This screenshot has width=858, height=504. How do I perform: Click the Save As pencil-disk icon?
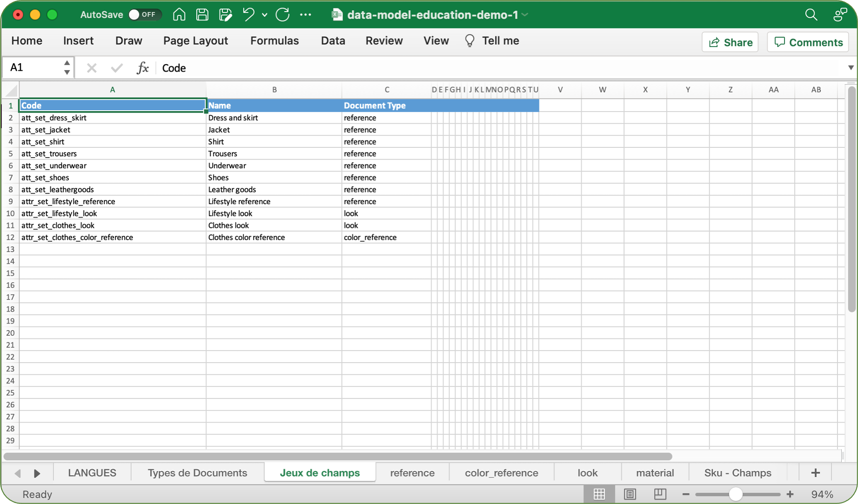pos(226,15)
